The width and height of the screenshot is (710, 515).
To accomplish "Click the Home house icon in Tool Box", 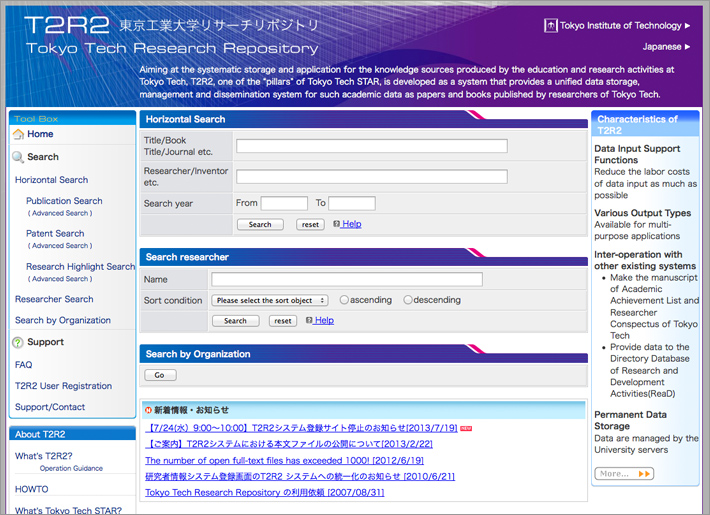I will 18,134.
